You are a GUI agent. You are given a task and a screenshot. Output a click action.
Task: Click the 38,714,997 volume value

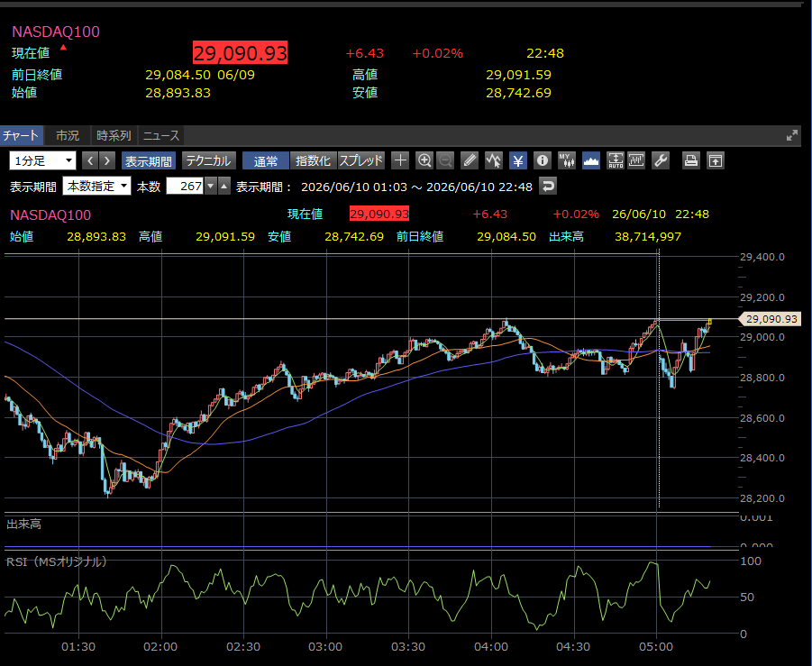point(648,237)
